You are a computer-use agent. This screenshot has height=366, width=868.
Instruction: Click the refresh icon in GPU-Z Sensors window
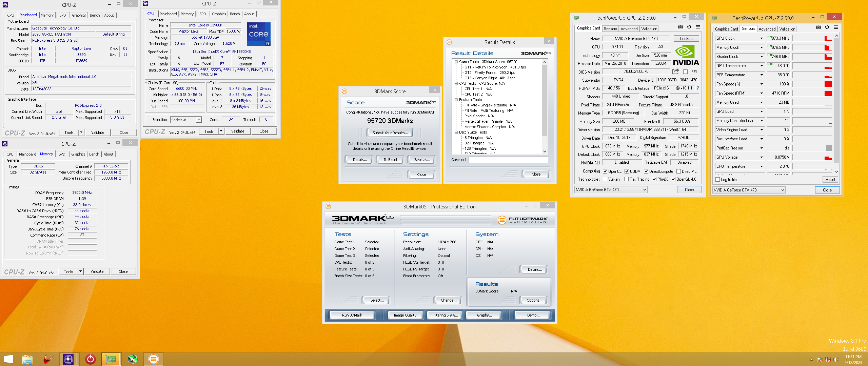(827, 27)
